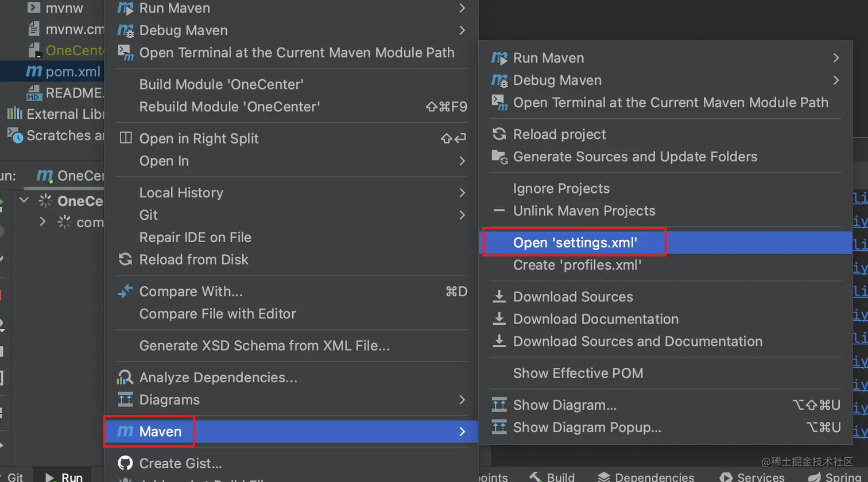Select Create 'profiles.xml' option
The image size is (868, 482).
pyautogui.click(x=577, y=265)
